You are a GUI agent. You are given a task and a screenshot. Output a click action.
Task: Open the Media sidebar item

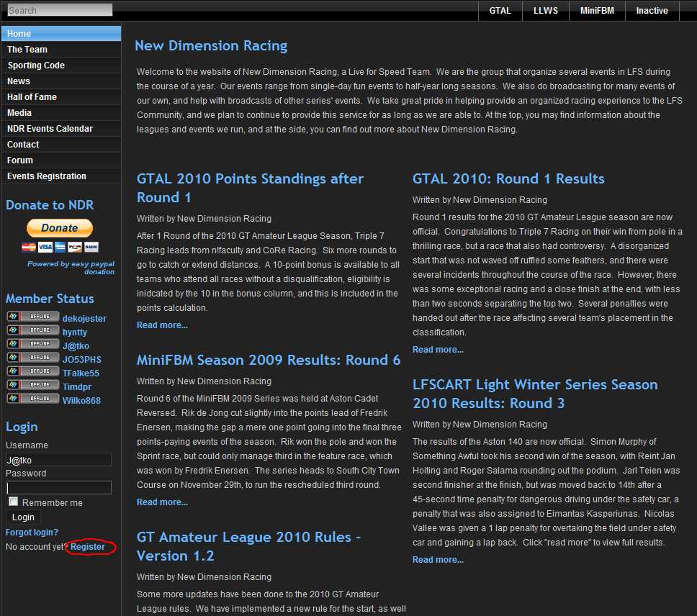tap(61, 113)
